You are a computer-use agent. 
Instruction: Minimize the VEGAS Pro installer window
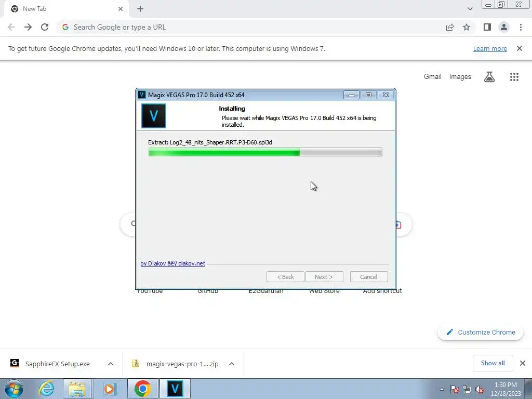pyautogui.click(x=351, y=95)
